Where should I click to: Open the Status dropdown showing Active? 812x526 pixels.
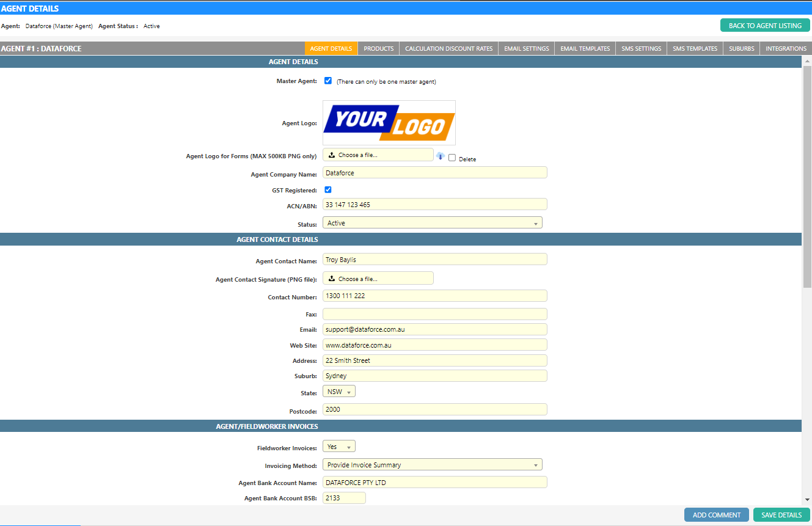(x=432, y=223)
